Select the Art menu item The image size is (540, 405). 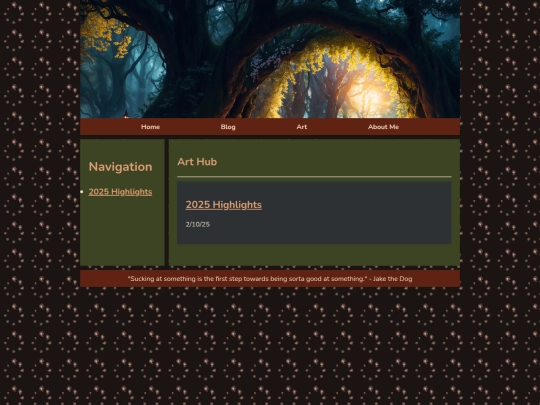302,127
